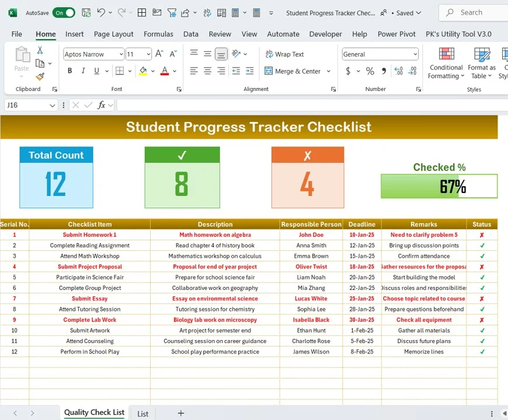
Task: Click the Increase Decimal icon
Action: [398, 71]
